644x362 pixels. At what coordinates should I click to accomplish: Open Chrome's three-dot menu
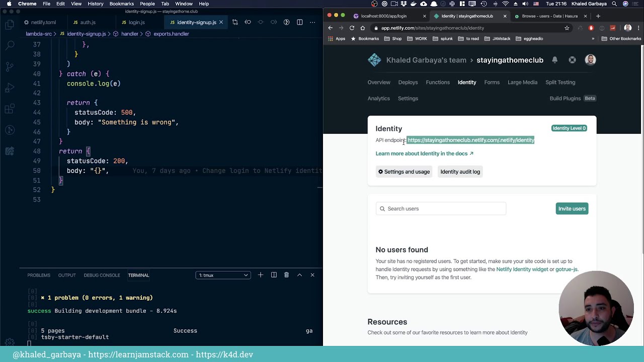[637, 28]
